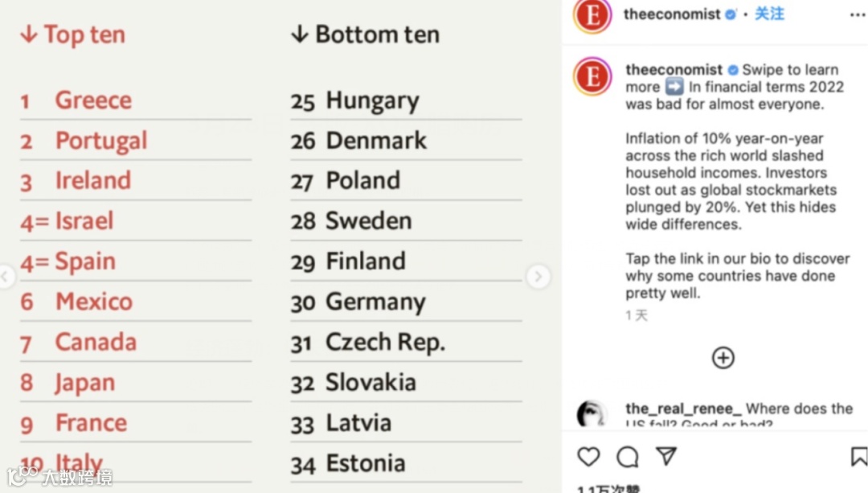Like the post with the heart icon
Screen dimensions: 868x493
pos(589,457)
